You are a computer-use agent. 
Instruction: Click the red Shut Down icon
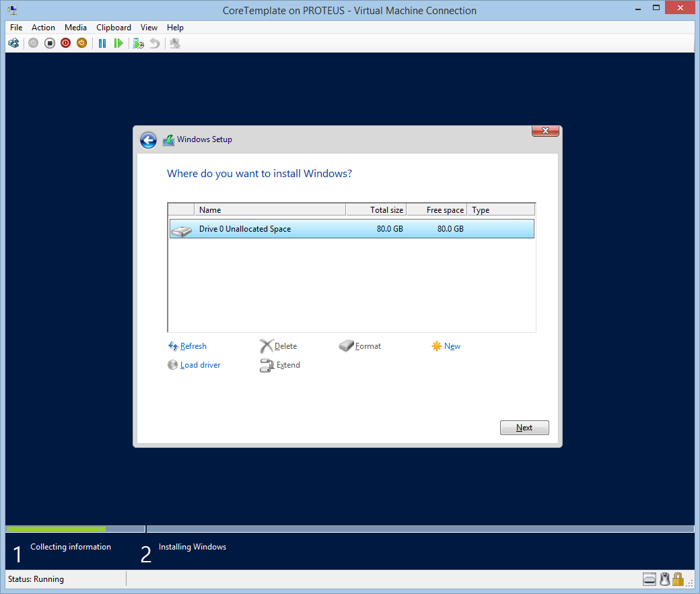[x=65, y=43]
